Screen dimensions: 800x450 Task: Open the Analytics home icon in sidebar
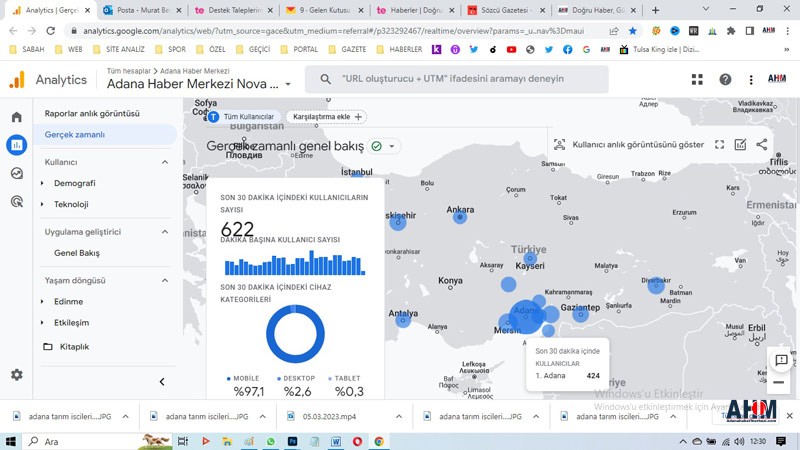click(x=16, y=117)
